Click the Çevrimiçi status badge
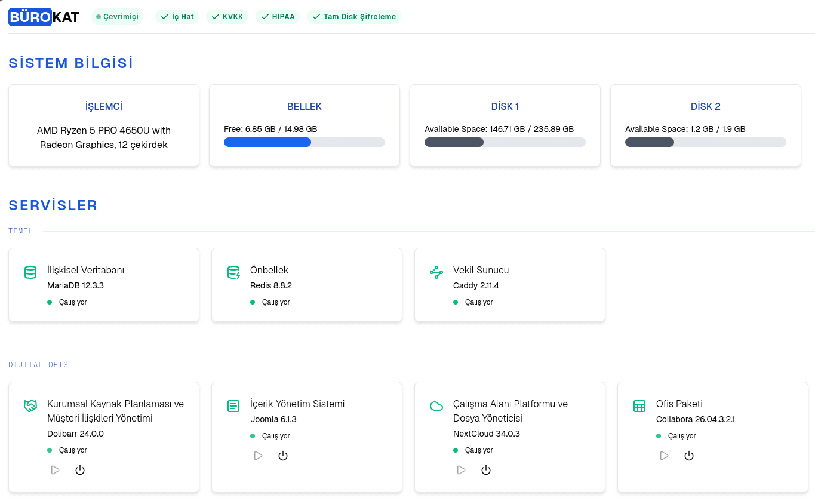Image resolution: width=815 pixels, height=504 pixels. coord(117,17)
